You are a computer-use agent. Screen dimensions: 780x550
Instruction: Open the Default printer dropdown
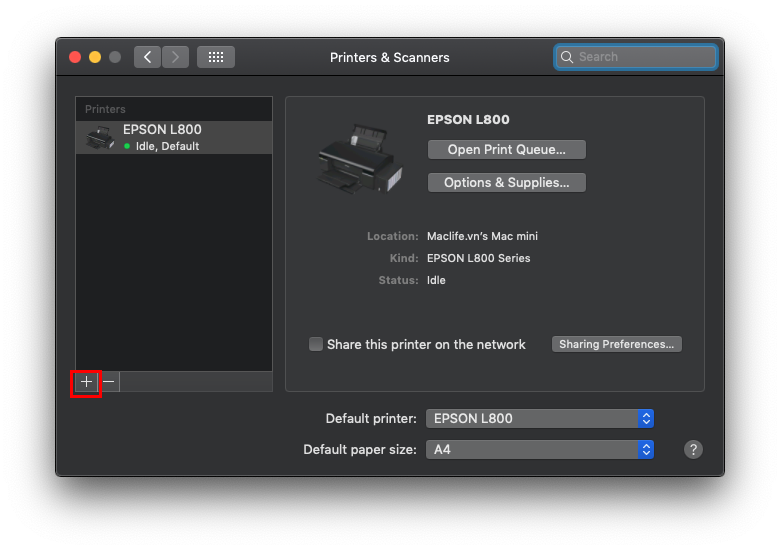[x=540, y=419]
